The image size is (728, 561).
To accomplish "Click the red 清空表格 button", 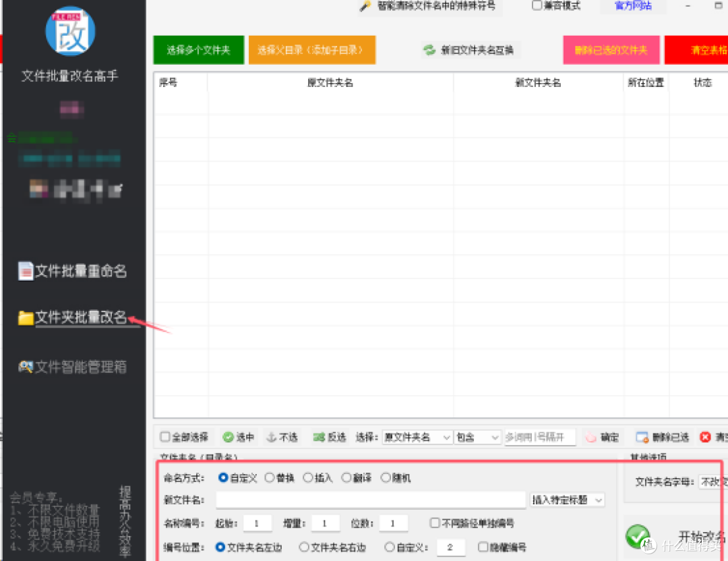I will point(696,50).
